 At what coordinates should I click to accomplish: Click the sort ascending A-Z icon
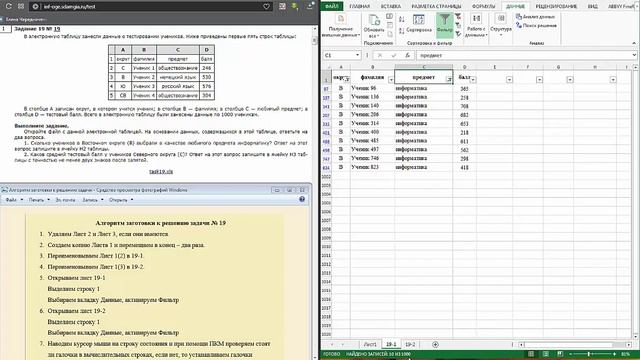[x=402, y=20]
